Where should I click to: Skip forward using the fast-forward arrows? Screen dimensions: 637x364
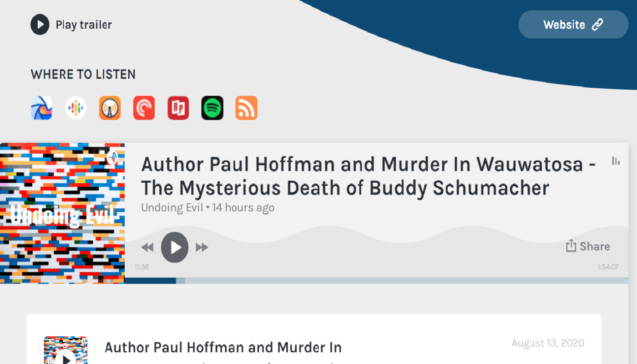coord(202,247)
